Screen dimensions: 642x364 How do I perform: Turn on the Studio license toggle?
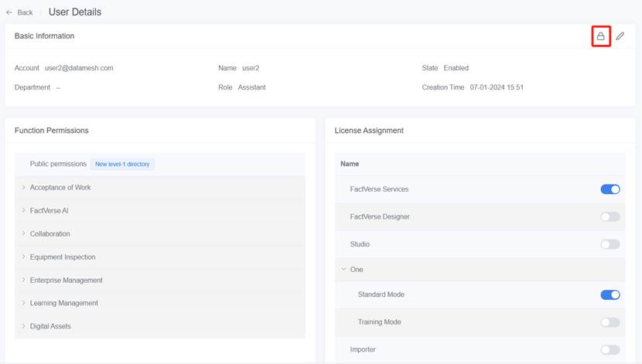click(610, 244)
